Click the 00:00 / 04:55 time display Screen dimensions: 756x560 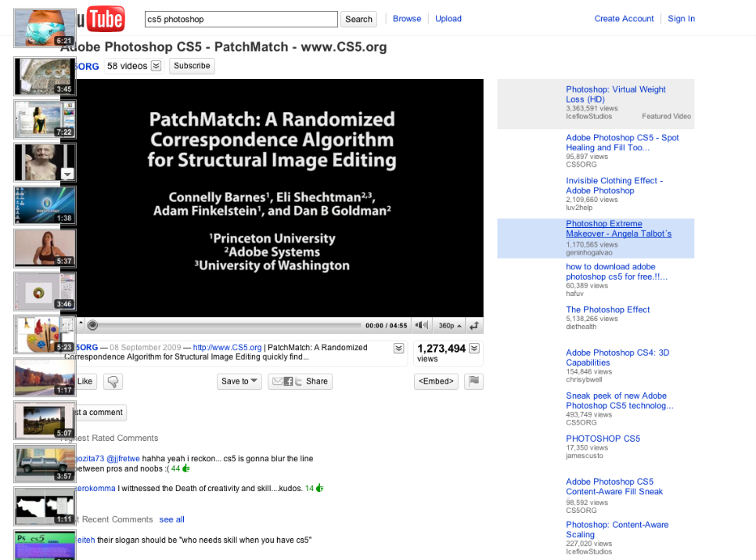[386, 326]
